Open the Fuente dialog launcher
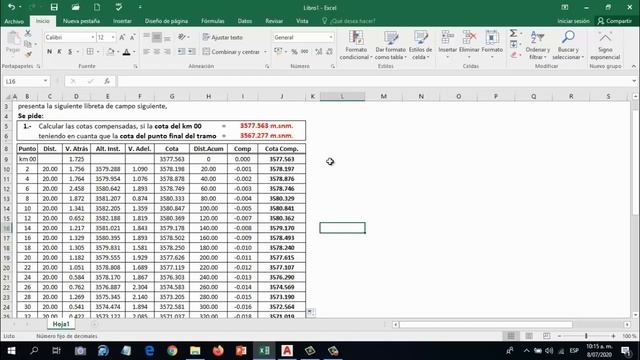Screen dimensions: 640x360 (x=136, y=66)
